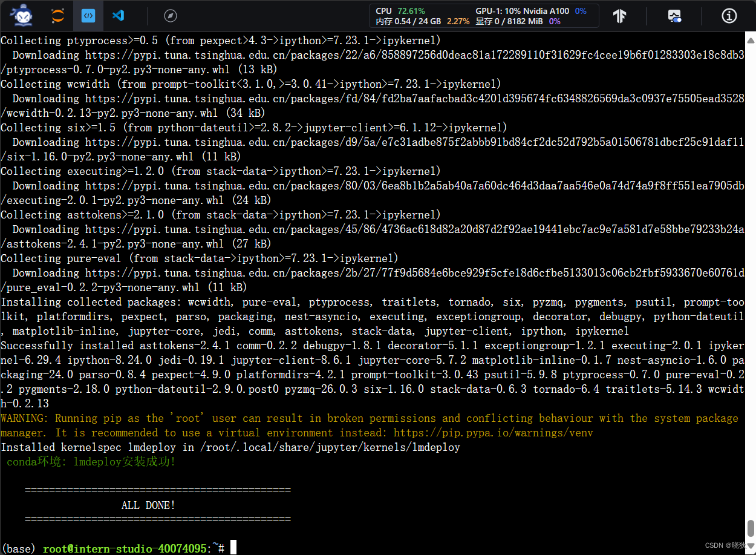This screenshot has width=756, height=555.
Task: Launch JupyterLab from the orange icon
Action: click(x=58, y=15)
